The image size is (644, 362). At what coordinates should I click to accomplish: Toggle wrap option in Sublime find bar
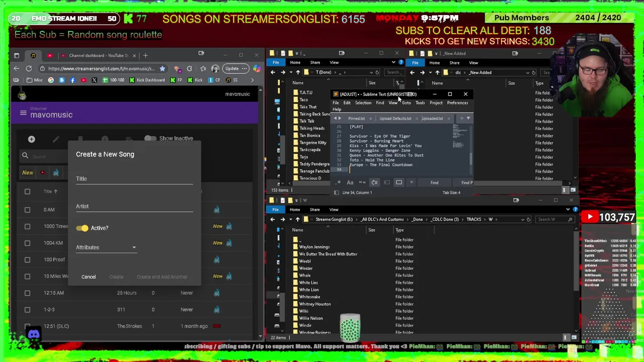pos(374,183)
